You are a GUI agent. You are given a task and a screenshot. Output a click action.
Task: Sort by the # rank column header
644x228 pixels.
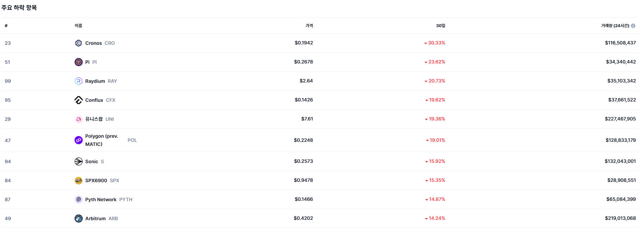[6, 26]
